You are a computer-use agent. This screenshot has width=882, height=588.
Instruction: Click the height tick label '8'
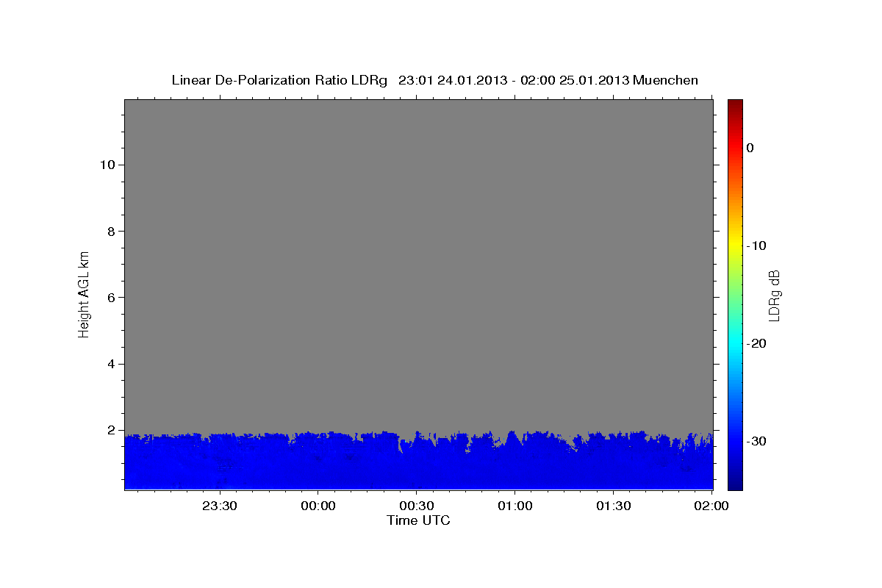tap(110, 231)
